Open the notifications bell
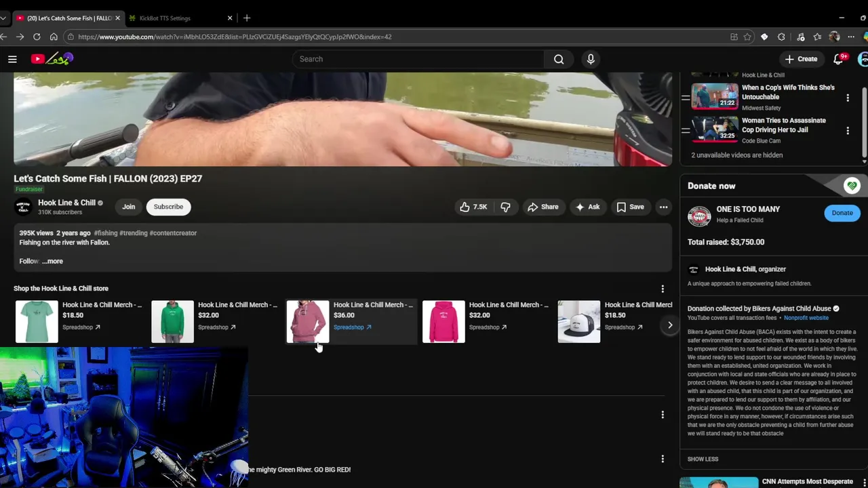 tap(839, 59)
